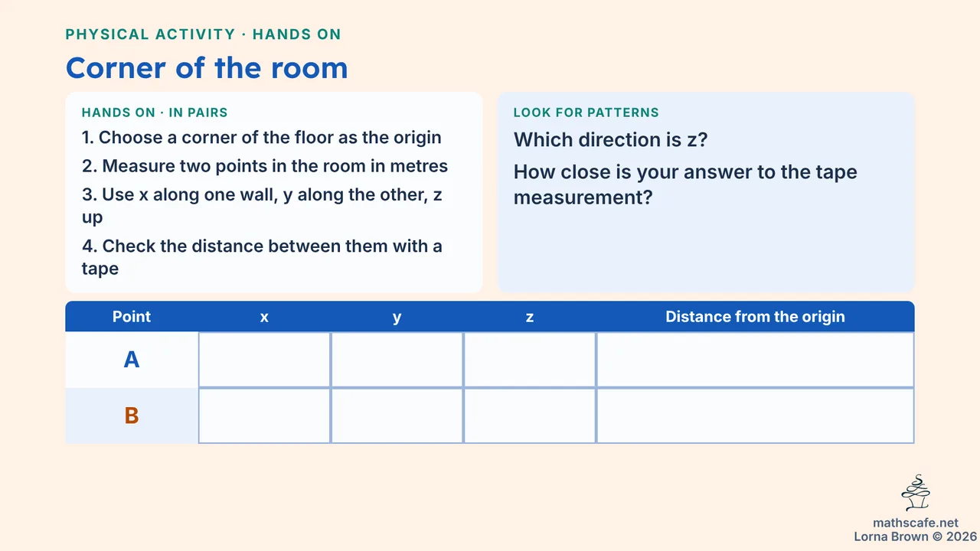
Task: Click the row label A
Action: 132,360
